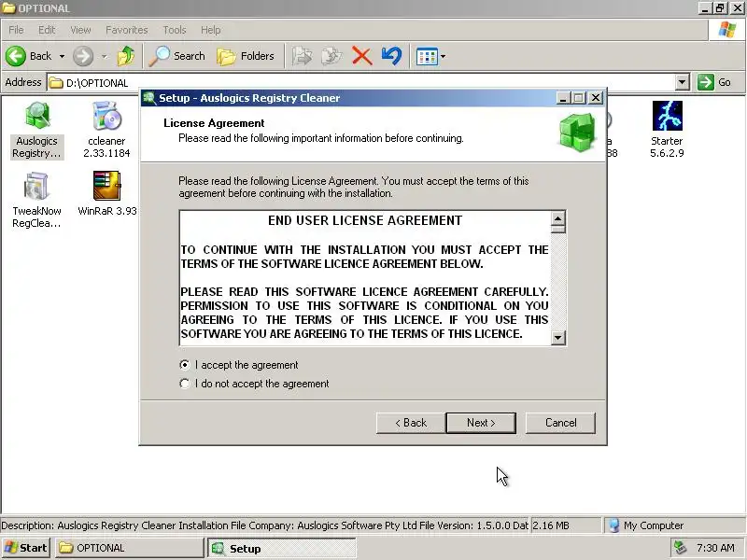Click the END USER LICENSE AGREEMENT heading

point(365,220)
